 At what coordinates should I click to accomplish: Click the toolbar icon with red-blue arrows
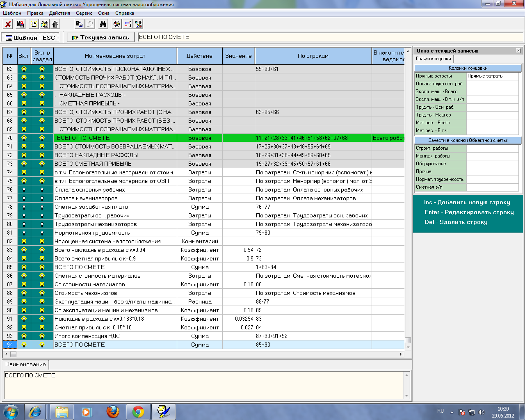pos(128,24)
